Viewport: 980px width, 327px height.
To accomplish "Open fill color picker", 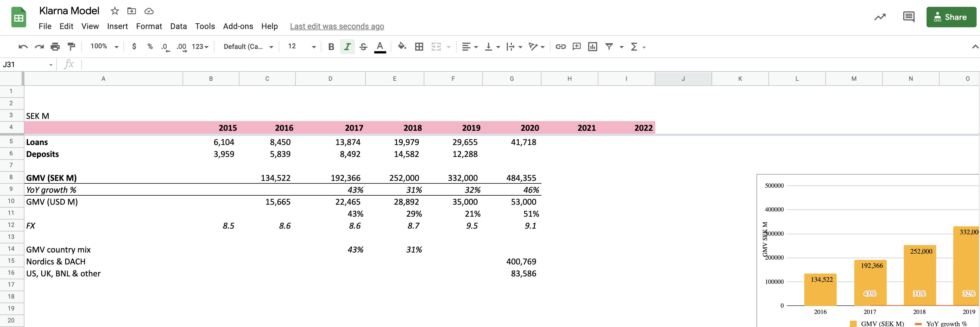I will click(x=402, y=46).
